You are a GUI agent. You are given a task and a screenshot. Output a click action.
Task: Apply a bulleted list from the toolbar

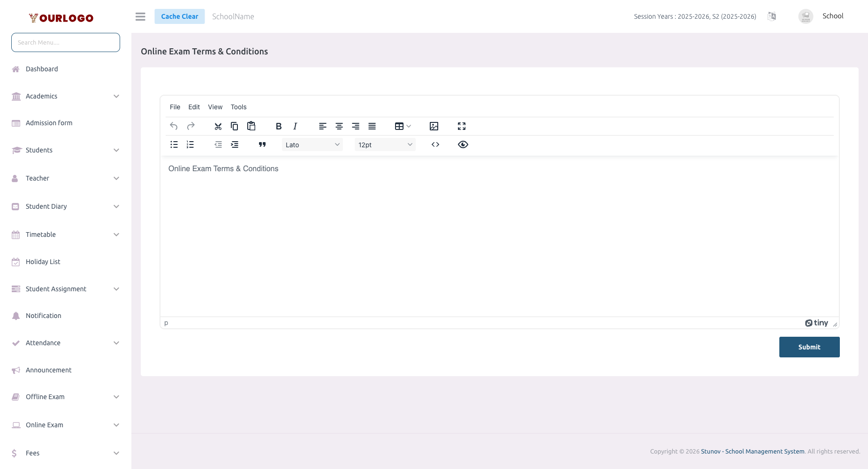(x=174, y=144)
